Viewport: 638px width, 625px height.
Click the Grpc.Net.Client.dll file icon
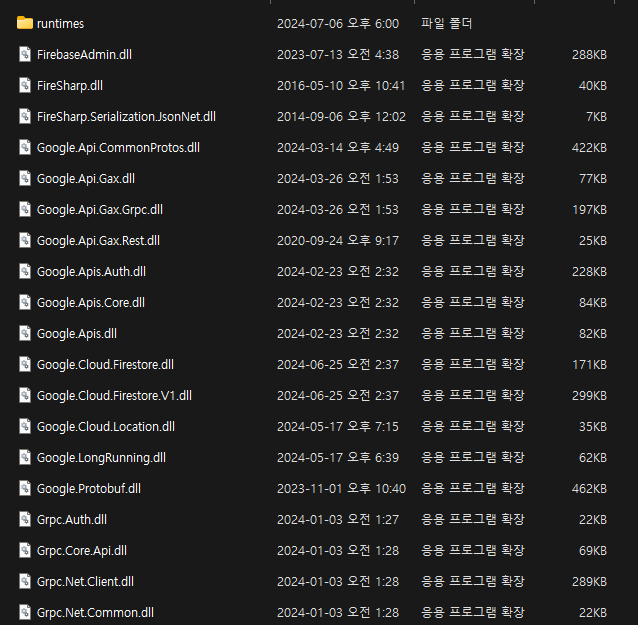tap(25, 581)
